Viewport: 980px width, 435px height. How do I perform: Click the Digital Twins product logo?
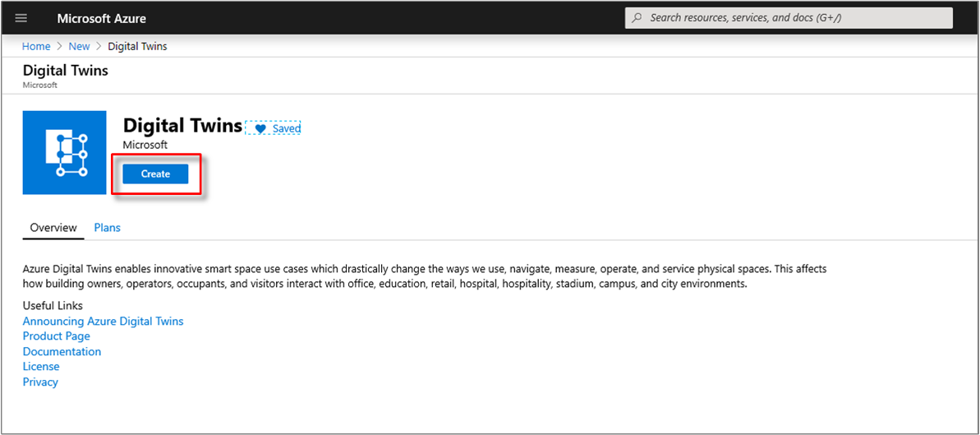(64, 153)
